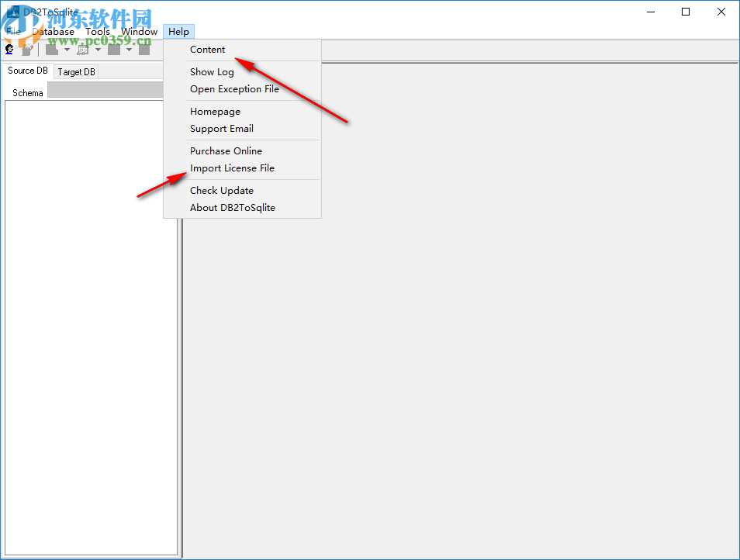Switch to the Target DB tab
The width and height of the screenshot is (740, 560).
pos(76,71)
